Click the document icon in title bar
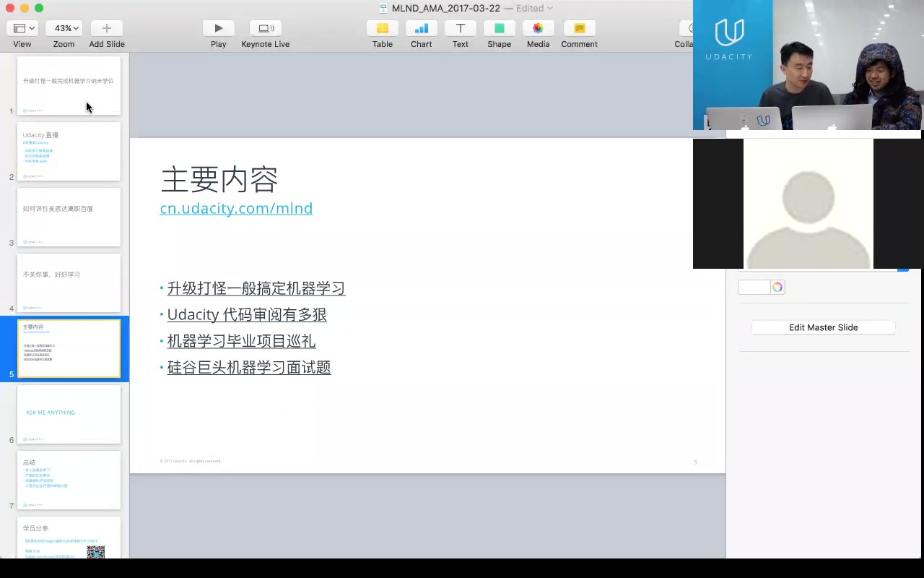The width and height of the screenshot is (924, 578). pos(383,8)
